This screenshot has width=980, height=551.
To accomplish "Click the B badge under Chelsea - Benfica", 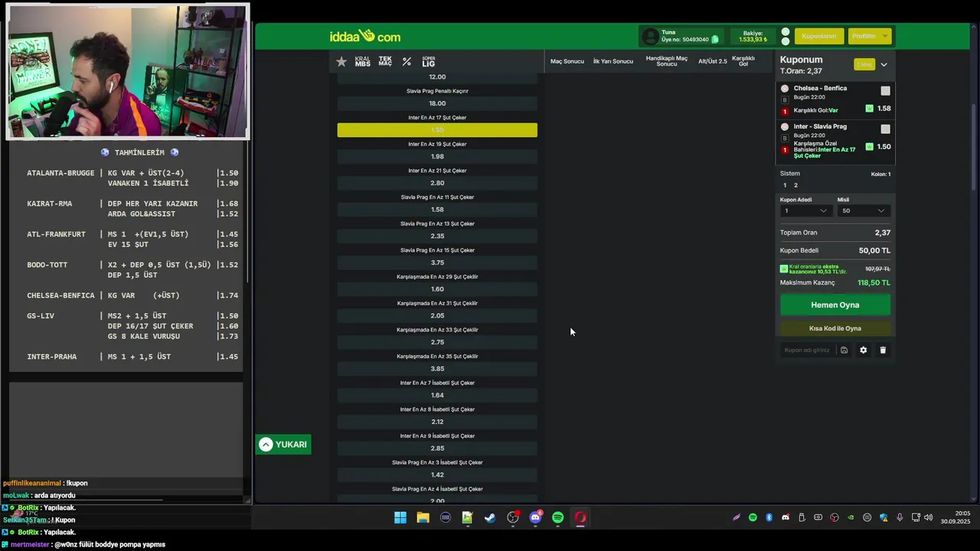I will [x=784, y=100].
